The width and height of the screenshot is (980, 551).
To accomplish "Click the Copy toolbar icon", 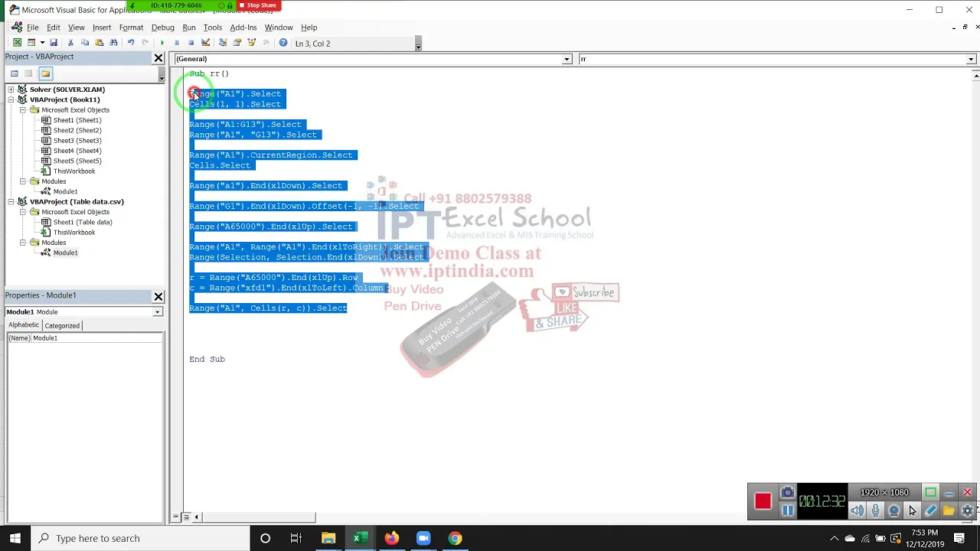I will (85, 43).
